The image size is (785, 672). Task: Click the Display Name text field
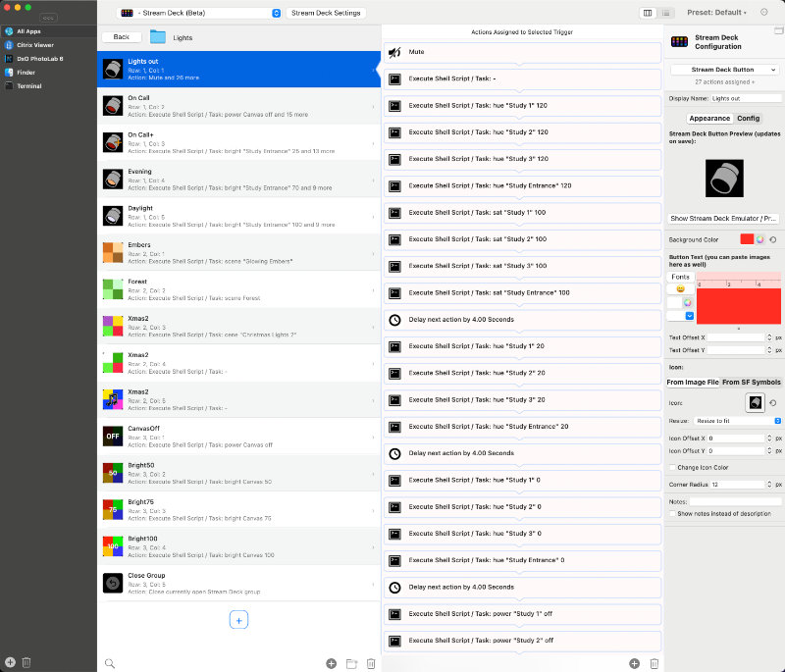745,99
